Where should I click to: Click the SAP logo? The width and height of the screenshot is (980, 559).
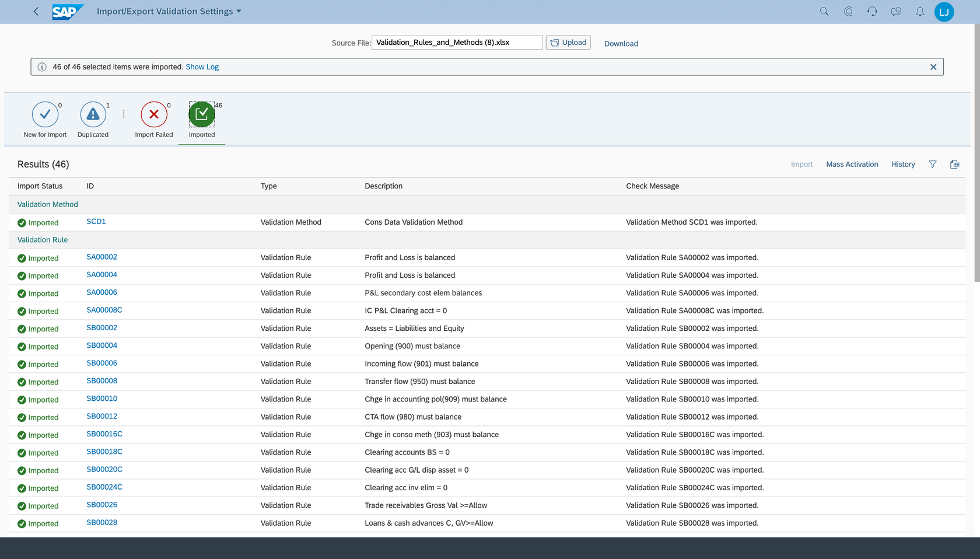click(68, 12)
